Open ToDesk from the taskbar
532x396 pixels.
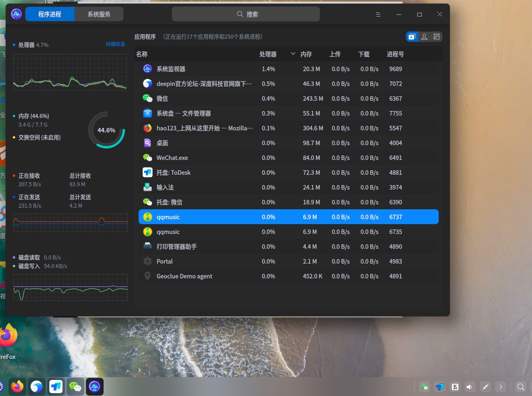coord(56,387)
